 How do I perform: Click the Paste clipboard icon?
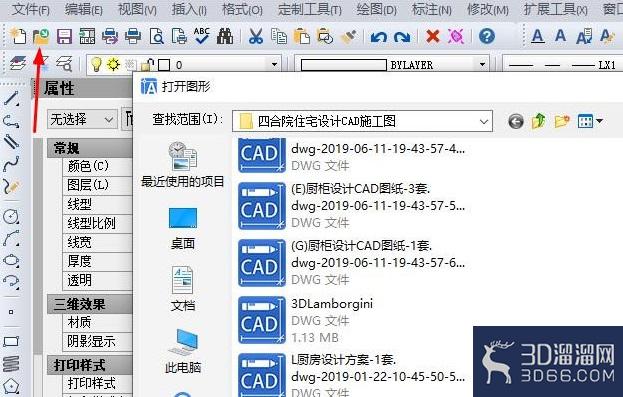[x=302, y=36]
